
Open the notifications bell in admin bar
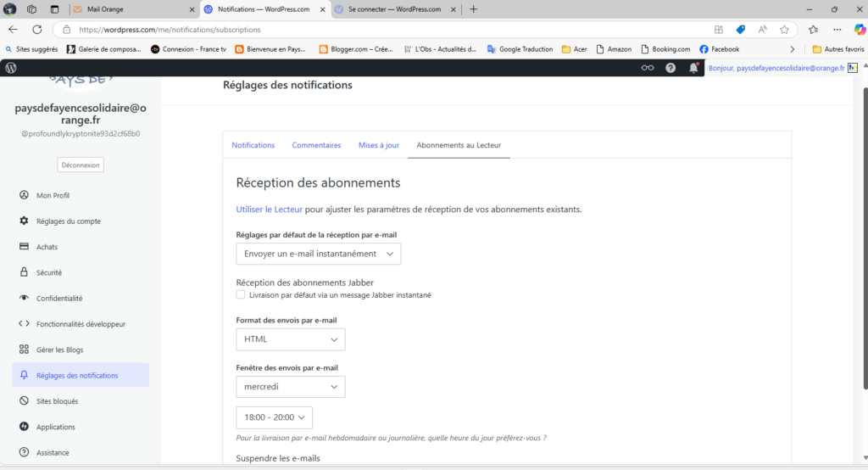pyautogui.click(x=694, y=68)
